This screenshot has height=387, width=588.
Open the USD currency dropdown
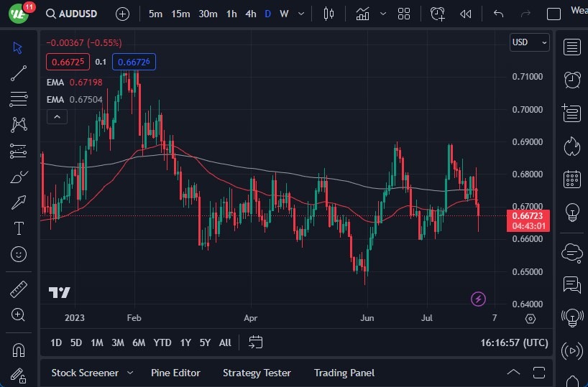pos(529,42)
